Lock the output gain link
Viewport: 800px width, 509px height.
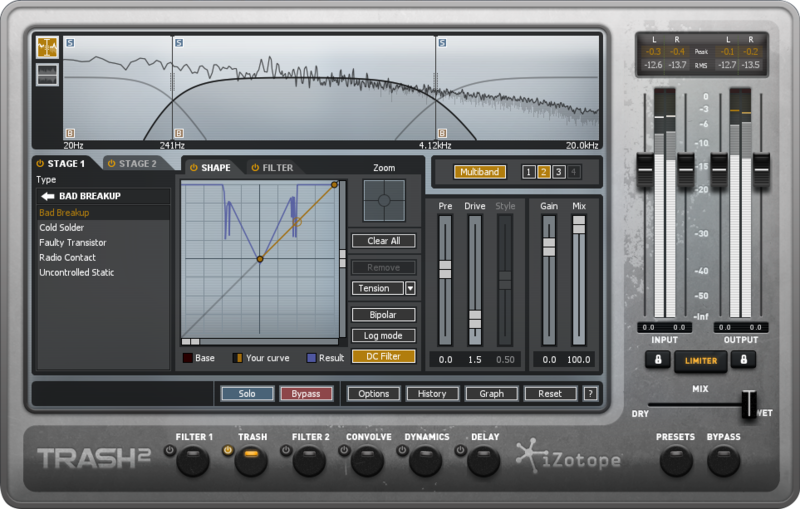[743, 360]
